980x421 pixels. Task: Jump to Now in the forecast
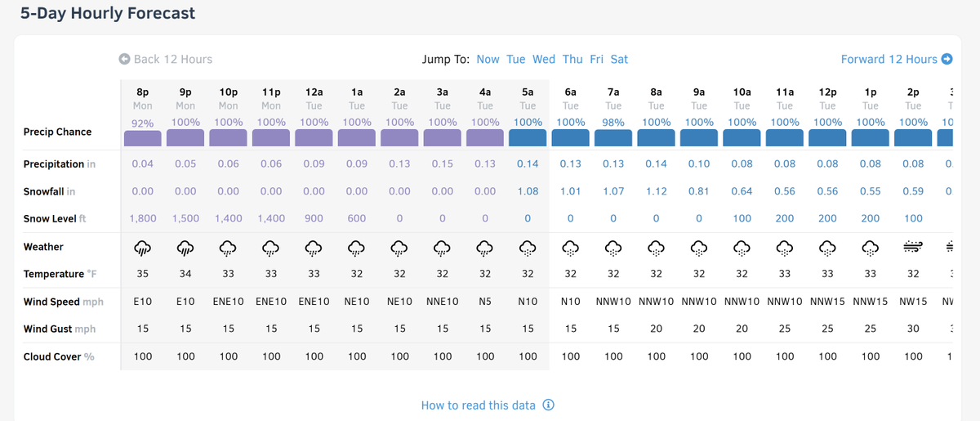[x=488, y=59]
